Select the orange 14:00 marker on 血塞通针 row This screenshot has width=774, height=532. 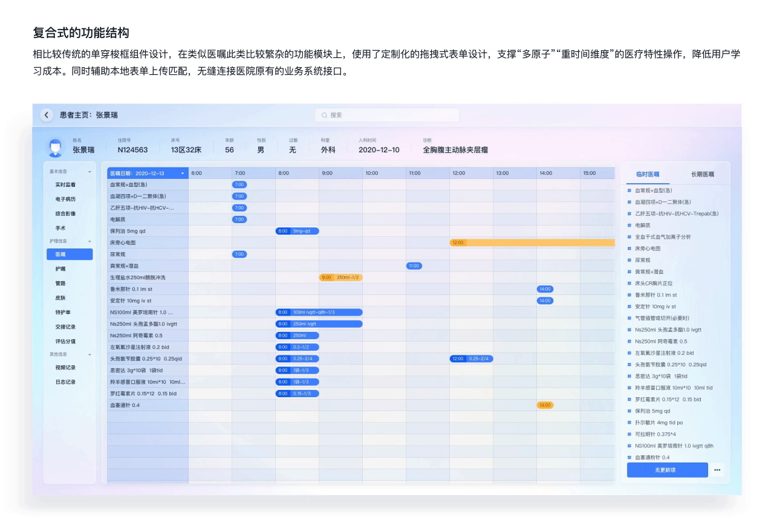545,405
